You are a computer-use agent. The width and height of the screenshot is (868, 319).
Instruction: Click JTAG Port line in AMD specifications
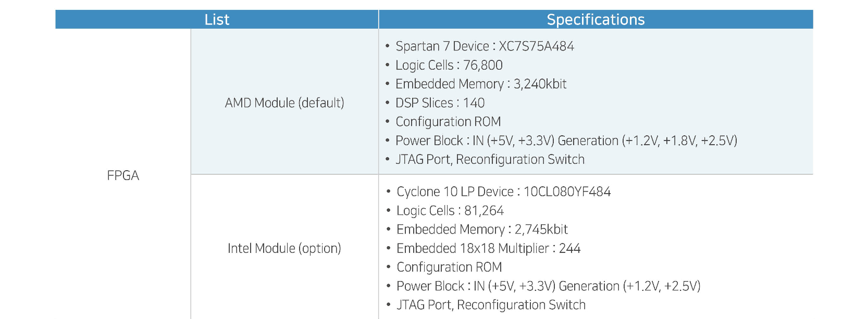tap(490, 160)
